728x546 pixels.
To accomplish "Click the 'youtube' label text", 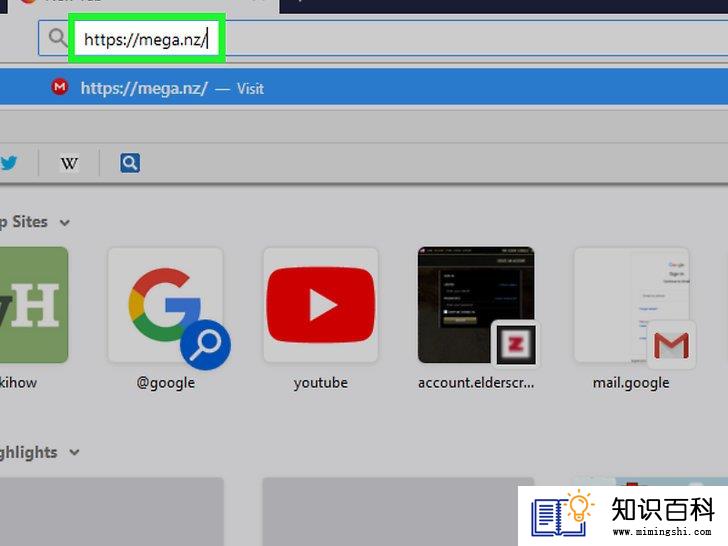I will (x=320, y=383).
